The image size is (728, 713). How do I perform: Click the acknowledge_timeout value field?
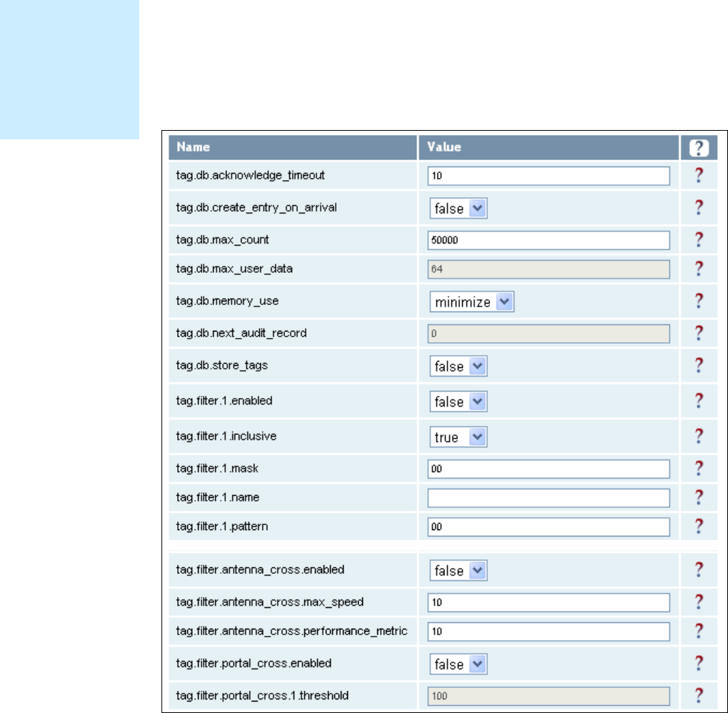pyautogui.click(x=548, y=176)
